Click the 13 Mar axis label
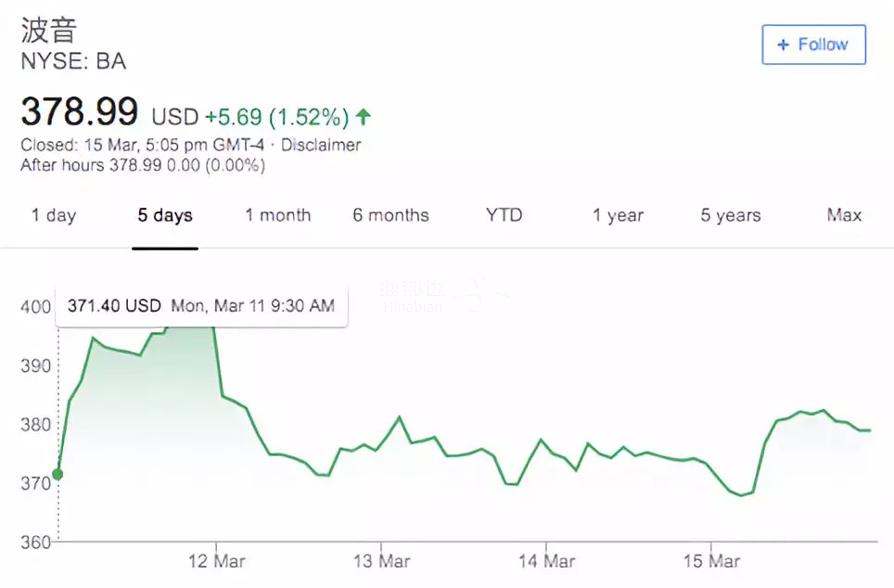The image size is (894, 588). coord(381,561)
